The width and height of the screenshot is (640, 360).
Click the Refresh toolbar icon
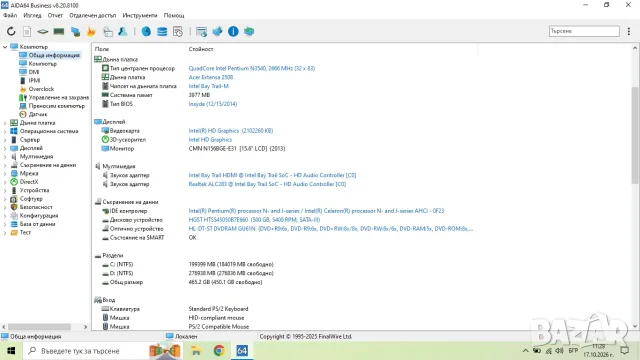[x=11, y=31]
